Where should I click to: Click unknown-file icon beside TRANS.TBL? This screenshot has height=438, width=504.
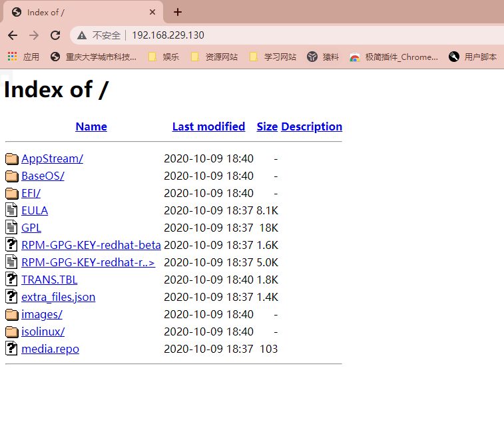[x=11, y=280]
